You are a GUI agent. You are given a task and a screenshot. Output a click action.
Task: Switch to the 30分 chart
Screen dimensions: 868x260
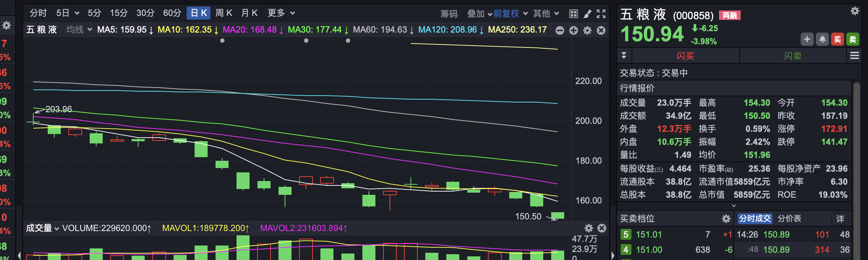(145, 13)
